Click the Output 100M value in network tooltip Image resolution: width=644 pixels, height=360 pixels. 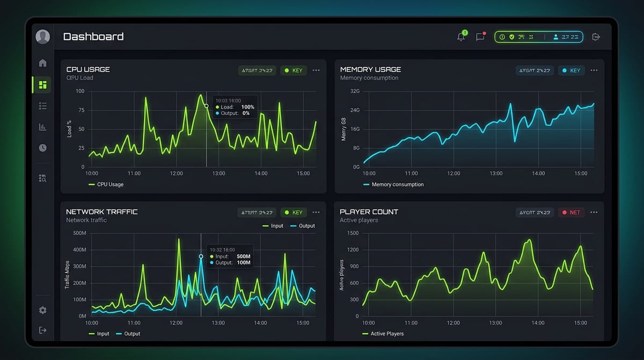[x=244, y=263]
